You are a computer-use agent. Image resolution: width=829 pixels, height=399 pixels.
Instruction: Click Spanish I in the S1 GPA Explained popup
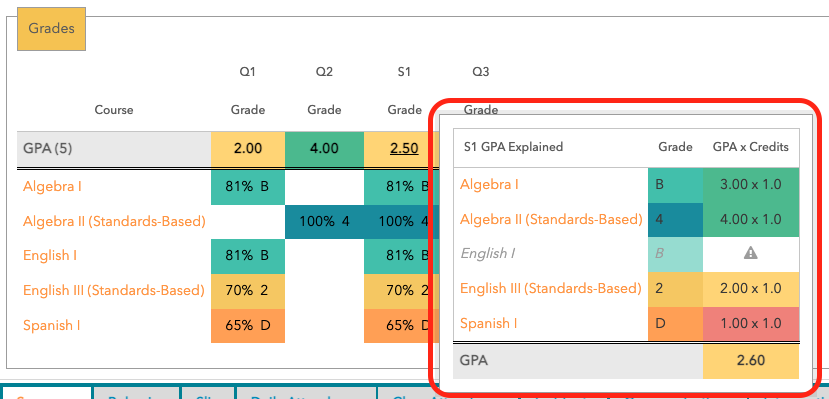tap(489, 323)
